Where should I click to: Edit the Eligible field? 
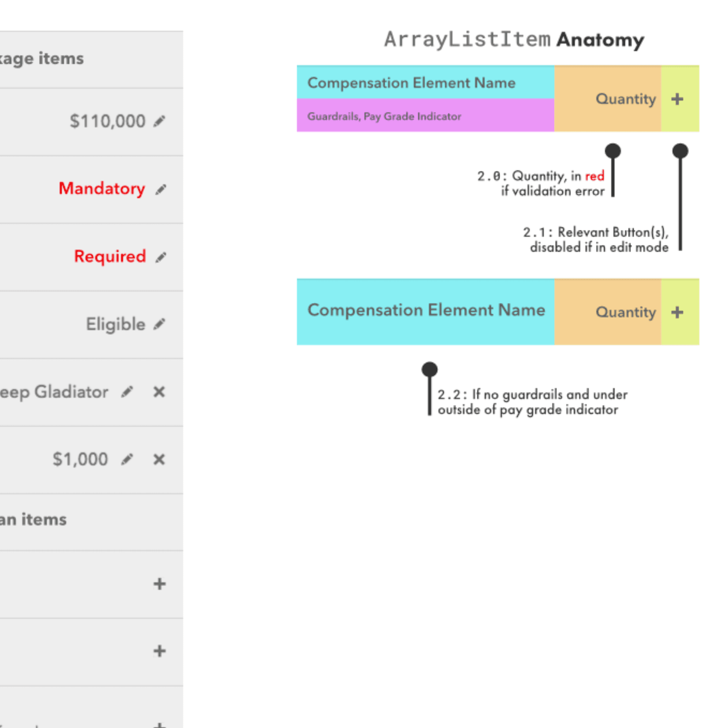click(160, 324)
